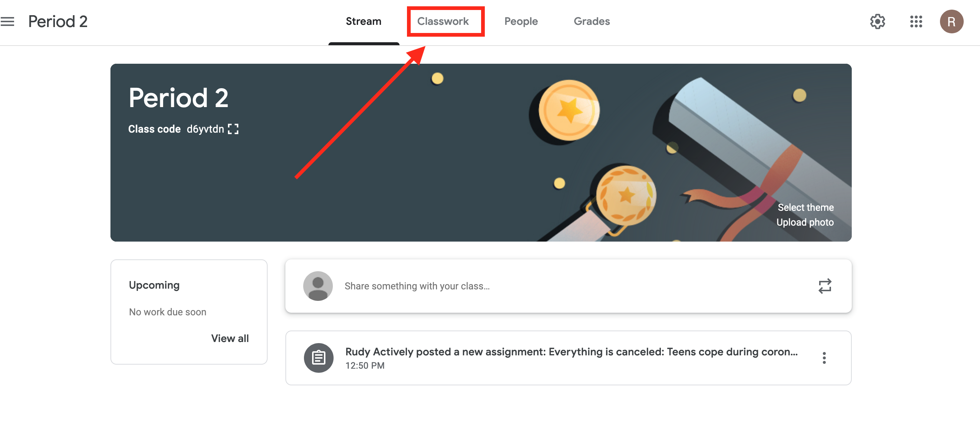Click Select theme on the banner

805,207
